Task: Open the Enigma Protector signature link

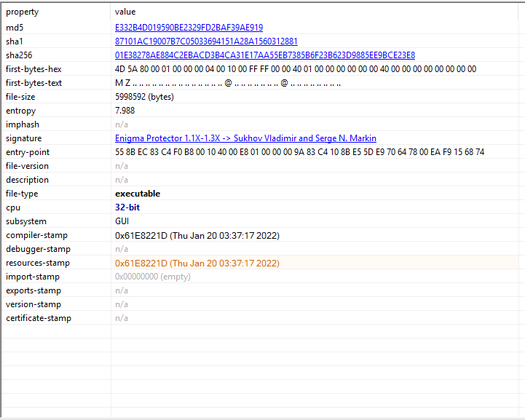Action: point(245,138)
